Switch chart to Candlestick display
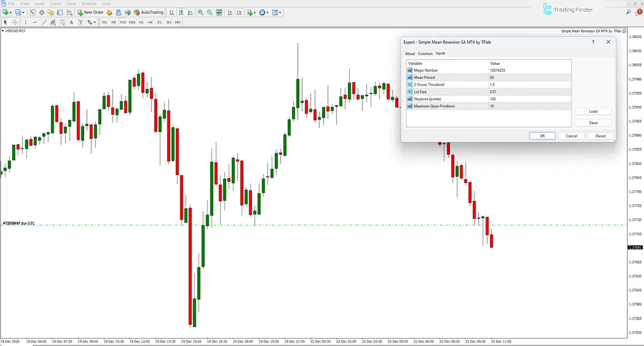The image size is (644, 346). click(x=181, y=12)
